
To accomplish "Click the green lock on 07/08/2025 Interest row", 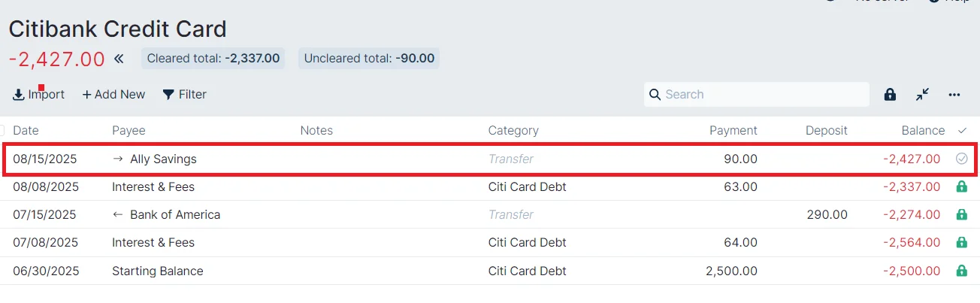I will pyautogui.click(x=961, y=243).
